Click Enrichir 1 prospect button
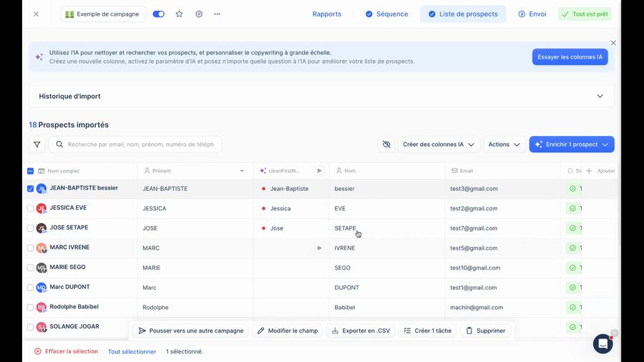Screen dimensions: 644x362 tap(572, 145)
